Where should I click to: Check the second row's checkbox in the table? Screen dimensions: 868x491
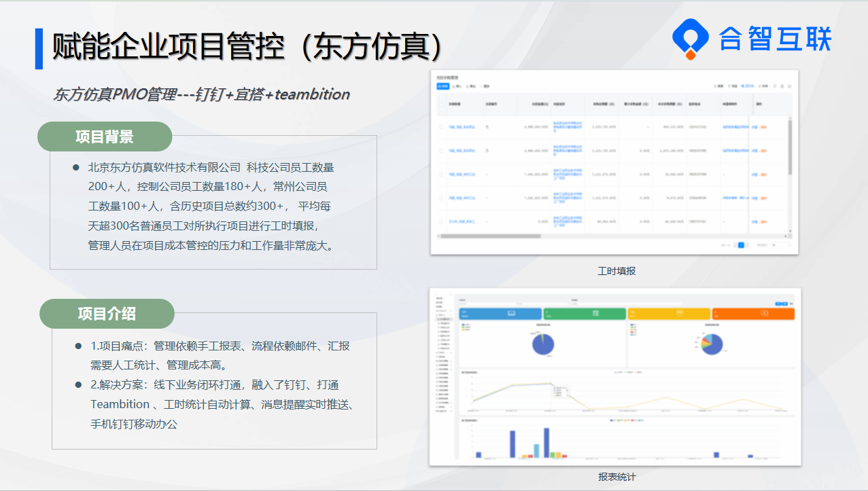(x=441, y=151)
